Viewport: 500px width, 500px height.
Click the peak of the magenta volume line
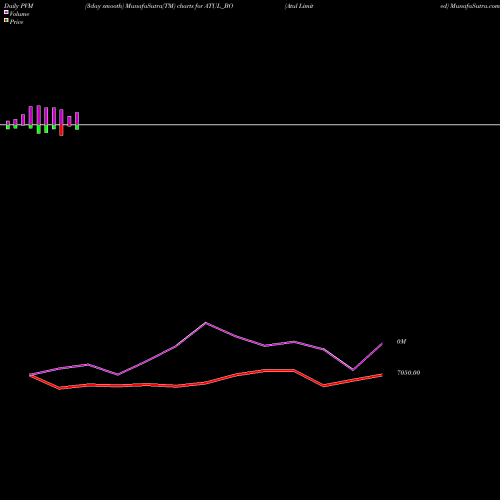pyautogui.click(x=206, y=323)
